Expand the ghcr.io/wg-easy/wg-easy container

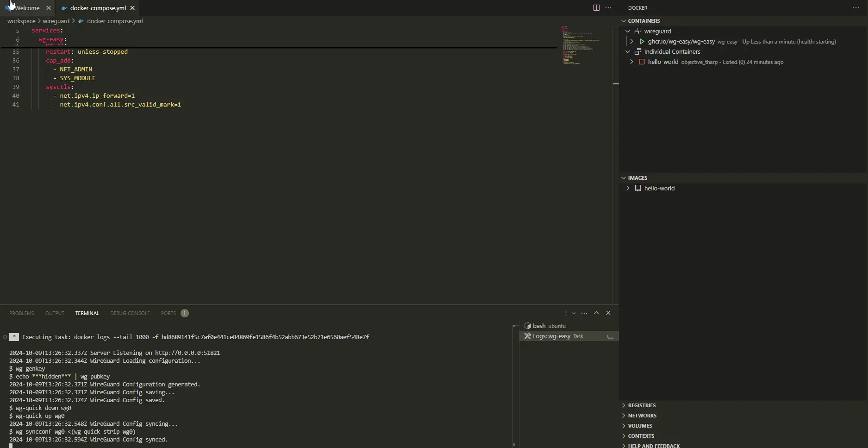(x=631, y=41)
